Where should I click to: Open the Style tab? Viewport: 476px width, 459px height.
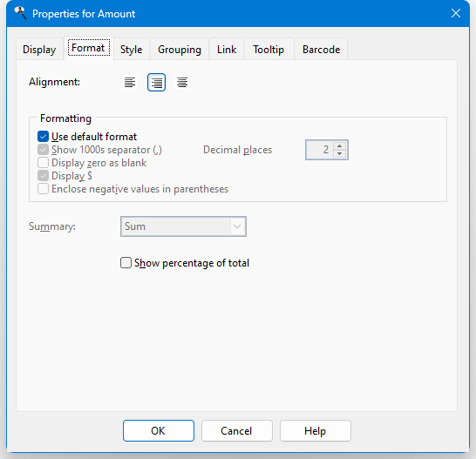click(131, 49)
